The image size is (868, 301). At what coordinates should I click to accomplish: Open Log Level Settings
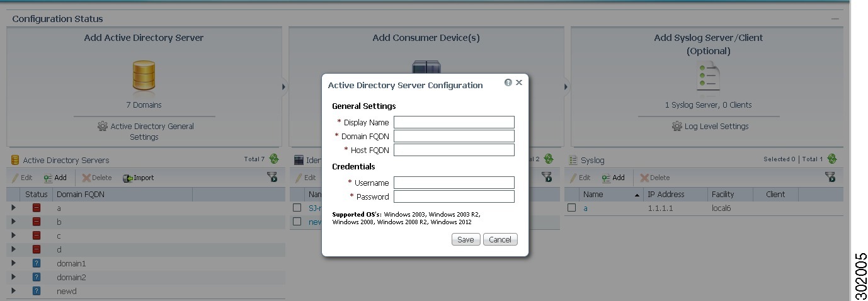(x=710, y=126)
